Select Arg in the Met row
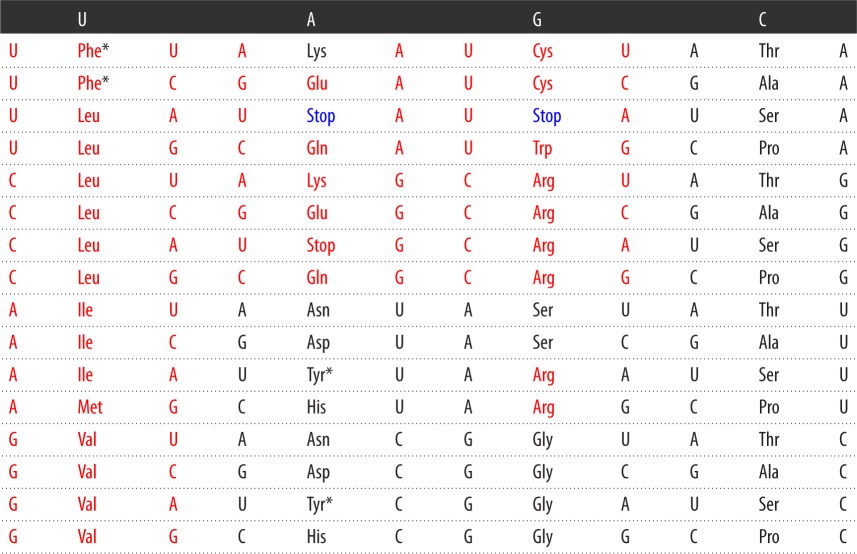The height and width of the screenshot is (554, 857). (x=543, y=408)
